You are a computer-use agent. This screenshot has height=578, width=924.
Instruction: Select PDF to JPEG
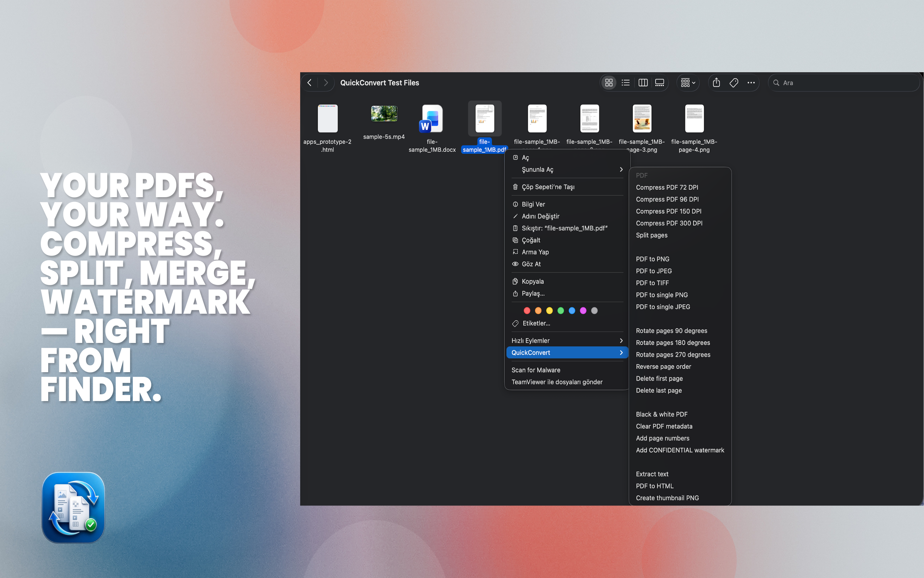click(x=680, y=271)
